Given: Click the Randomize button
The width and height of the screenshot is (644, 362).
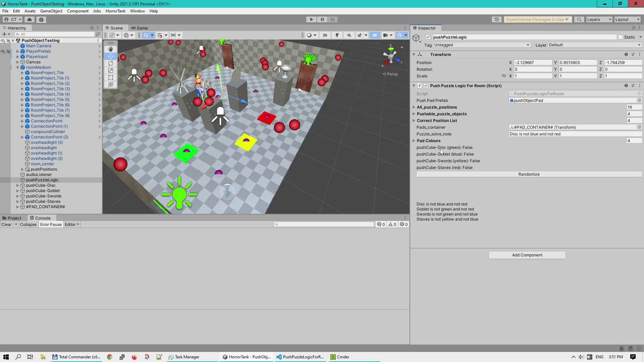Looking at the screenshot, I should 529,174.
